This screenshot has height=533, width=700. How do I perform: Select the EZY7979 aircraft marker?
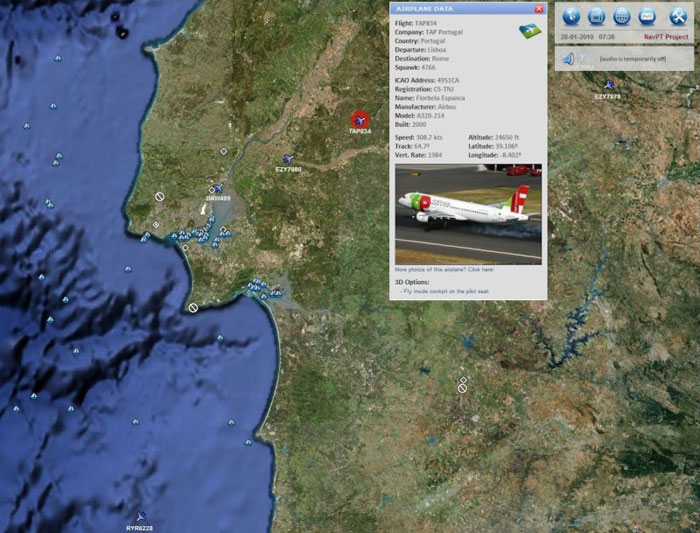coord(609,85)
